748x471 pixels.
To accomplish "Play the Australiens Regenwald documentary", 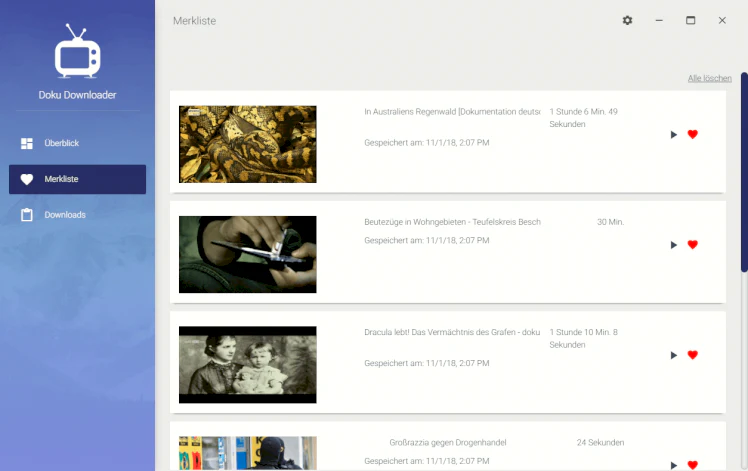I will [x=674, y=135].
